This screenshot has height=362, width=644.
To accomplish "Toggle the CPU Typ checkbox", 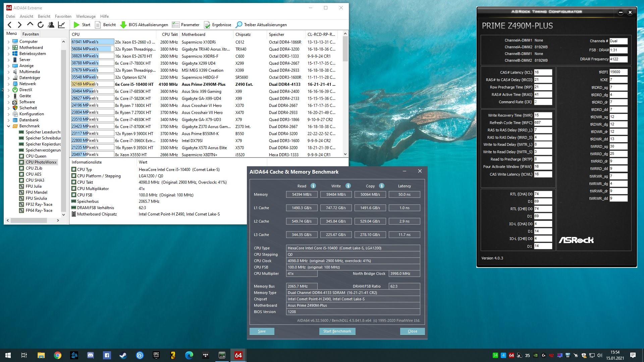I will (x=74, y=170).
